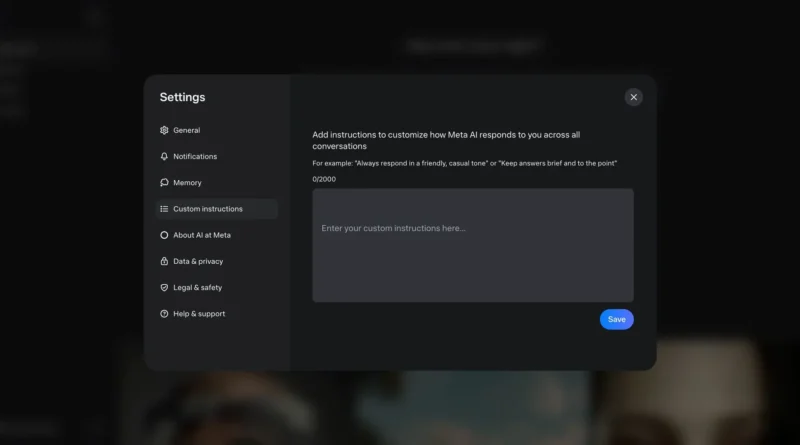
Task: Focus the custom instructions text field
Action: click(473, 245)
